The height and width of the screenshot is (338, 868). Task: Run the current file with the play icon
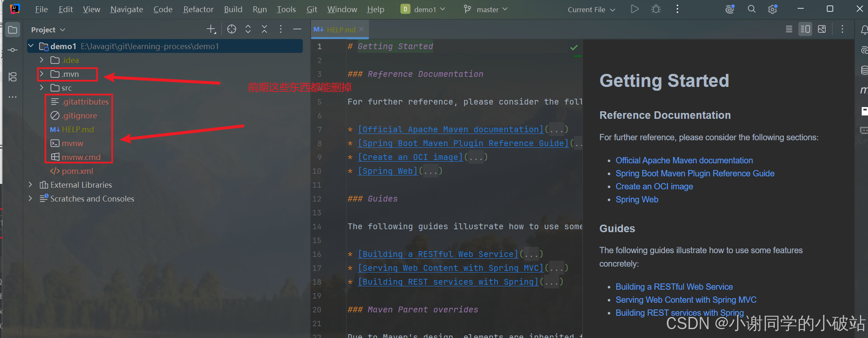tap(635, 9)
